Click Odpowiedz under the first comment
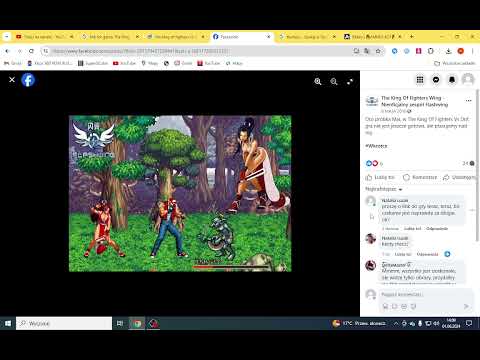This screenshot has width=480, height=360. [x=437, y=229]
